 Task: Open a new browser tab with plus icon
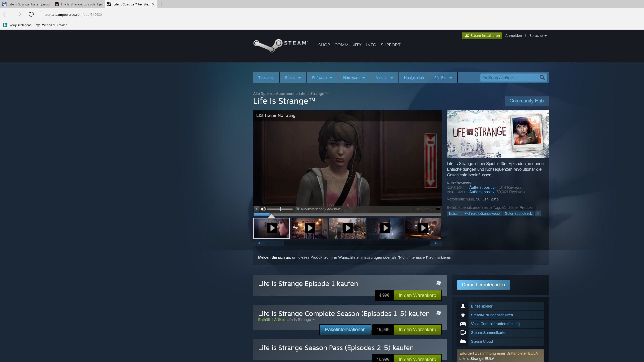coord(161,4)
